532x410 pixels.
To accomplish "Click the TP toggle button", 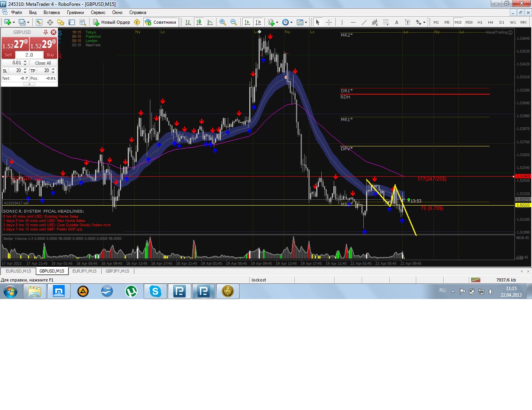I will click(33, 71).
